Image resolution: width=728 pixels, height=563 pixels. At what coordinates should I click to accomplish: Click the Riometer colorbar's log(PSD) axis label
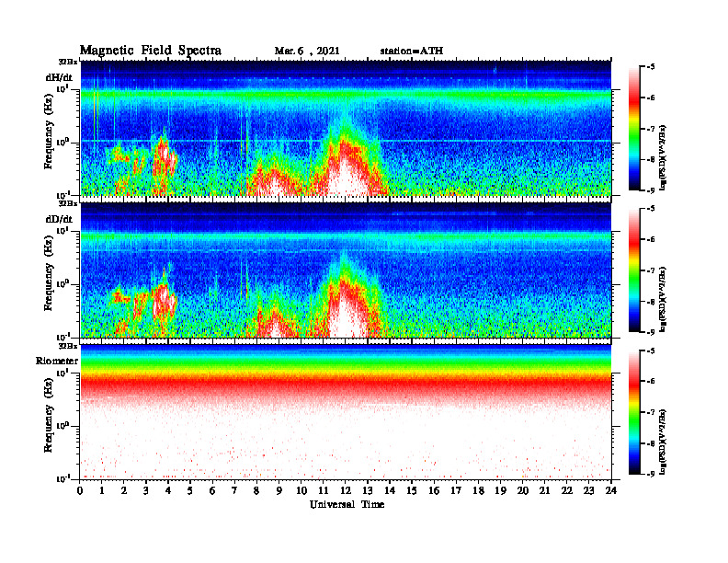click(x=663, y=442)
